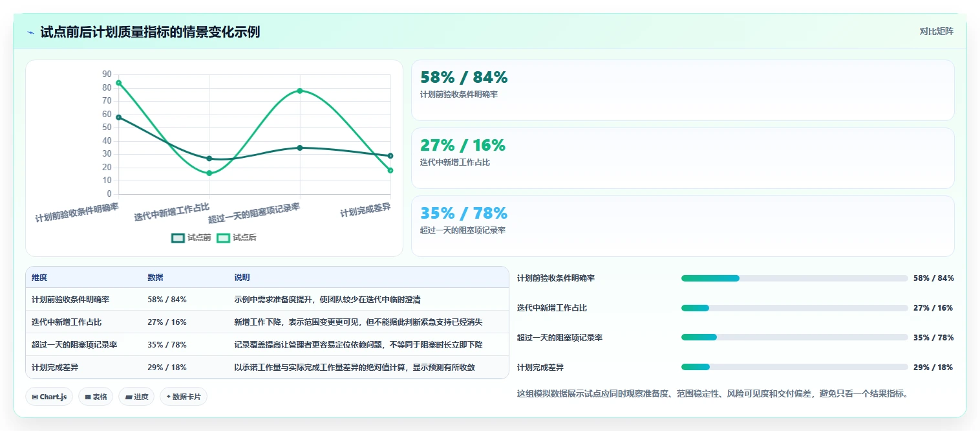Click the 29% / 18% table cell
Image resolution: width=980 pixels, height=431 pixels.
click(167, 368)
